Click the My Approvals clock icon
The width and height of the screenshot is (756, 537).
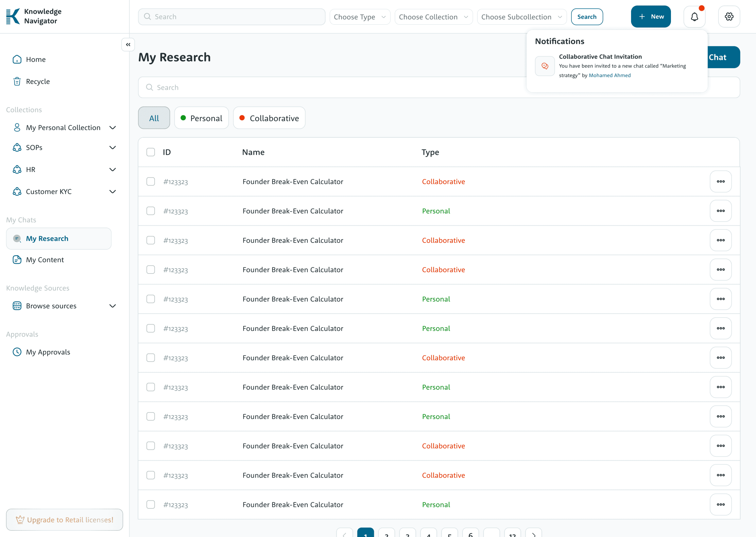coord(17,352)
